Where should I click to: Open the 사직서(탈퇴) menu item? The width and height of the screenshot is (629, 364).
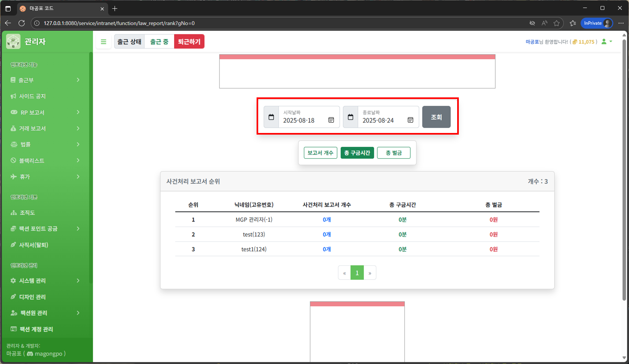[45, 245]
